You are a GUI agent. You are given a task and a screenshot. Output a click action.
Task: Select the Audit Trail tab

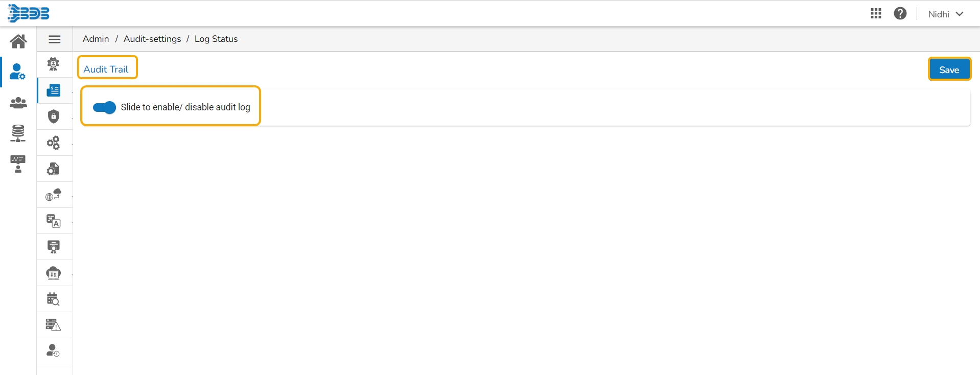(106, 69)
